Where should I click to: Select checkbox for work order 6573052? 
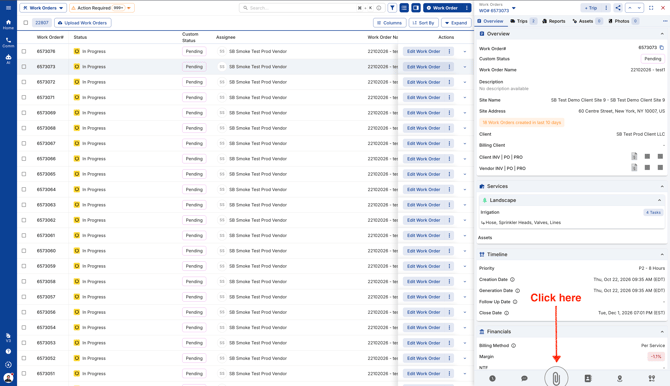[24, 358]
